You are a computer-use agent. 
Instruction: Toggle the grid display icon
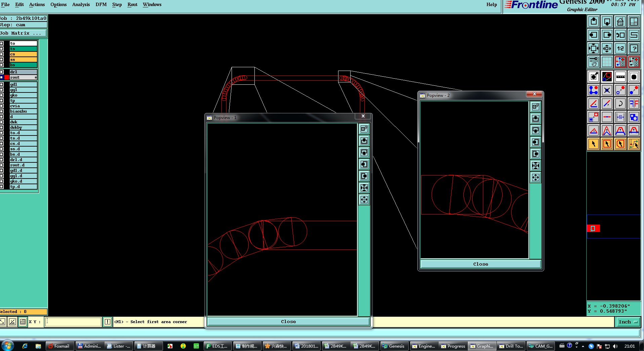pos(607,62)
